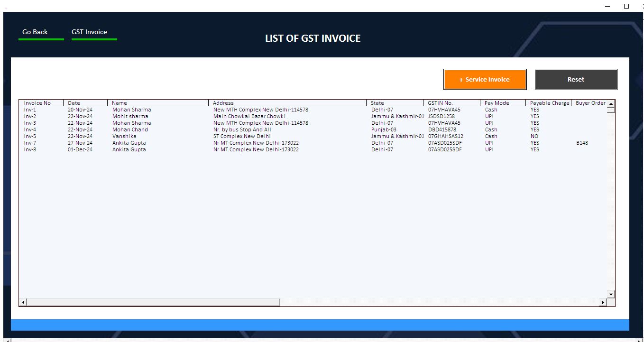
Task: Click the State column header
Action: point(377,103)
